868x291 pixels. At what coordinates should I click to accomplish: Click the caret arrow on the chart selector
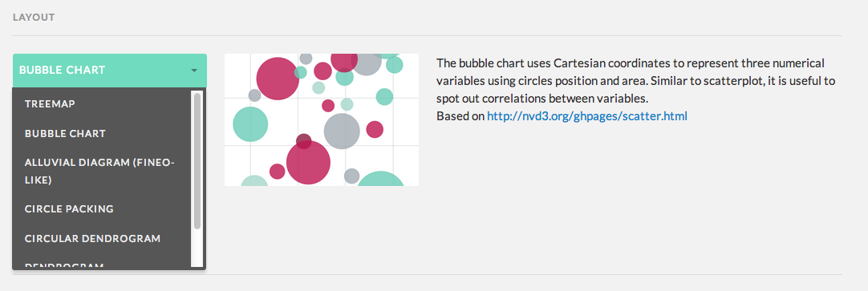[x=194, y=71]
